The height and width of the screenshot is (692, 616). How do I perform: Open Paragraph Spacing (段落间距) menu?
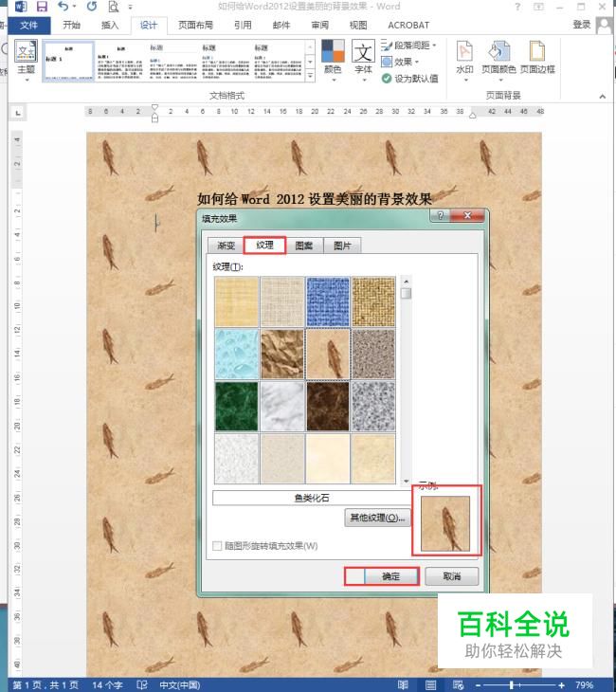pyautogui.click(x=408, y=45)
